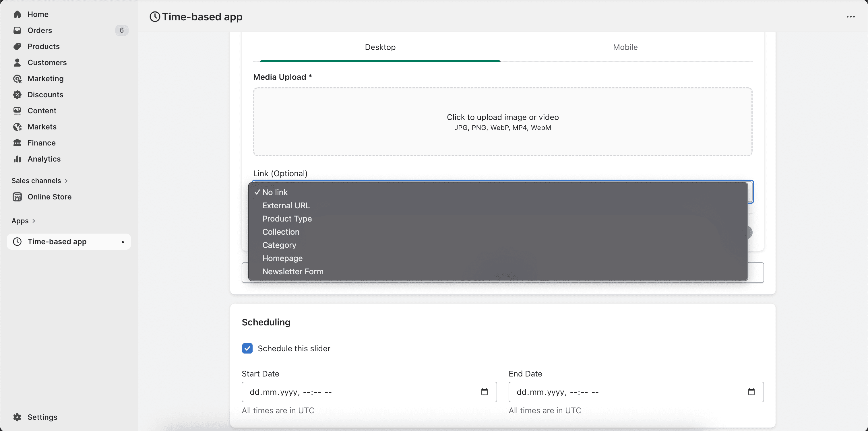Open the Start Date calendar picker

coord(484,392)
